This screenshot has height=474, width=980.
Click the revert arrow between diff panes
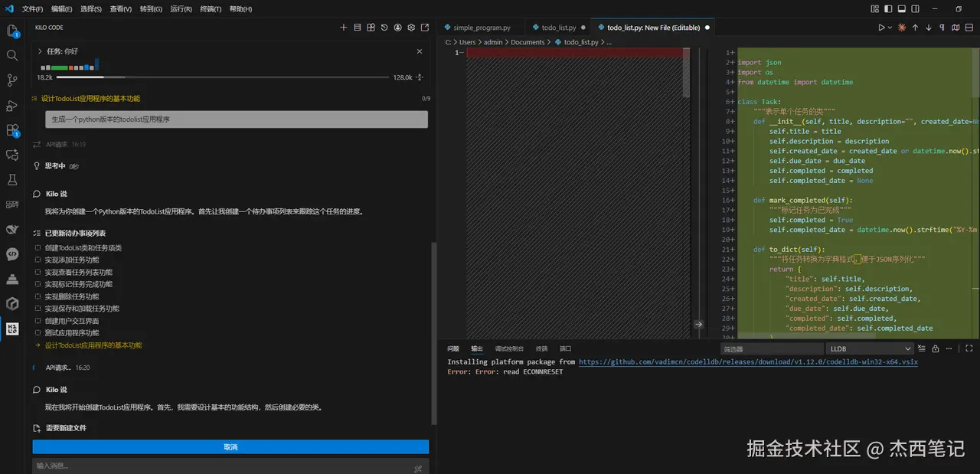click(698, 325)
